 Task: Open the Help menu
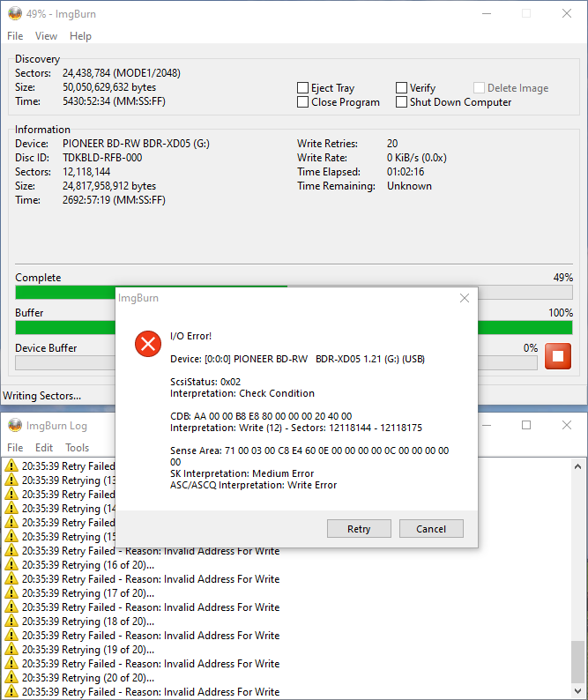pos(80,36)
